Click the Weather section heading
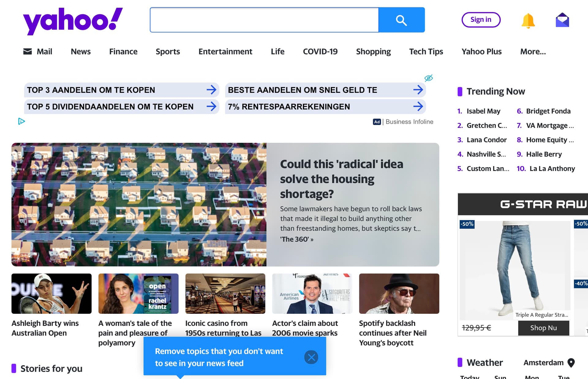The image size is (588, 379). [484, 363]
